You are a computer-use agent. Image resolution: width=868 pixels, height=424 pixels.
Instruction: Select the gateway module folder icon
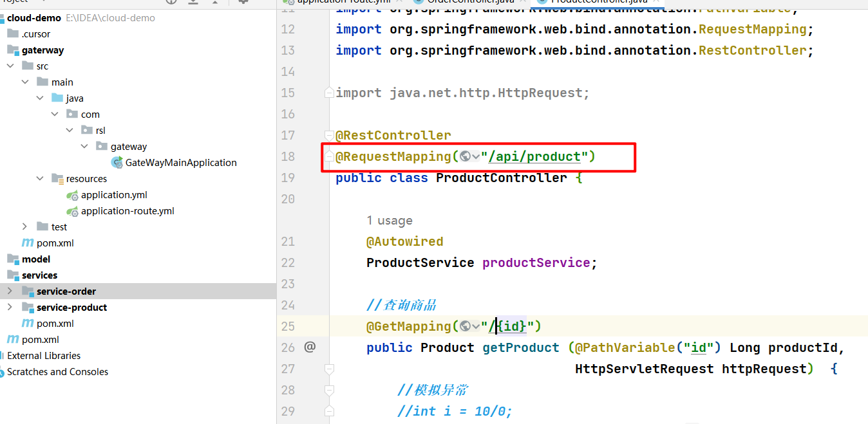click(13, 50)
